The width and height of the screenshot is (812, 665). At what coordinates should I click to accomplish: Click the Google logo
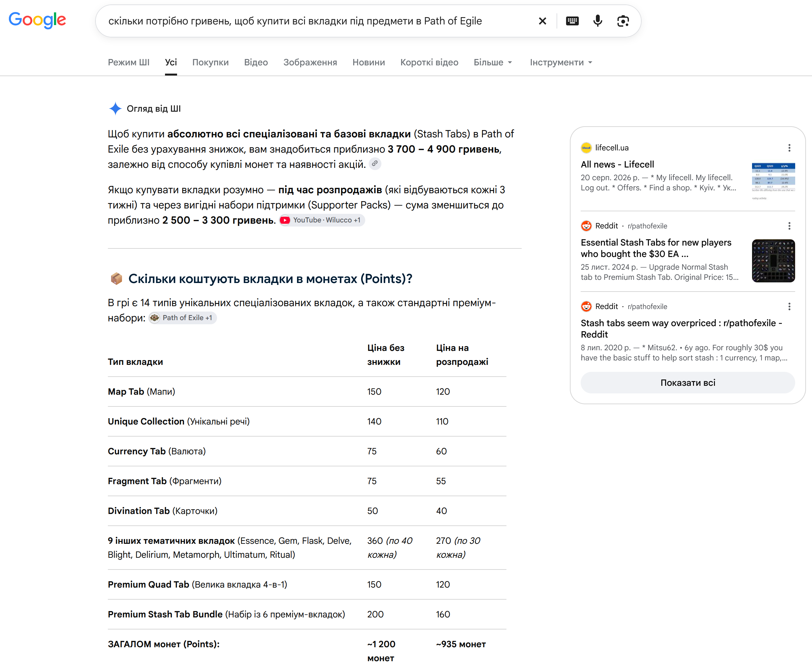37,20
